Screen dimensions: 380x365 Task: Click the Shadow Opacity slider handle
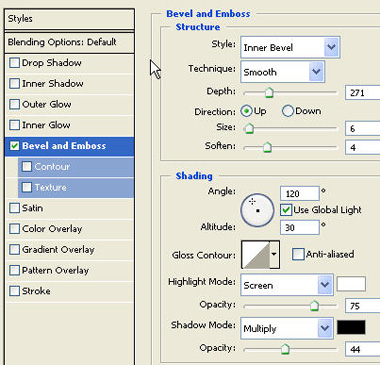(285, 349)
